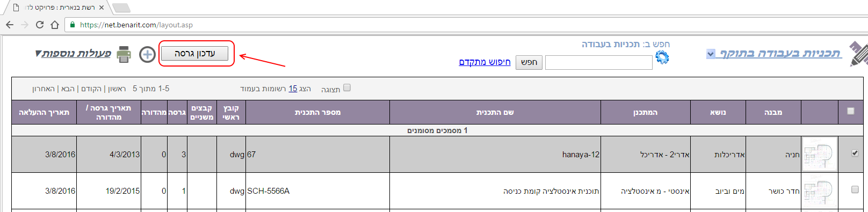
Task: Check the SCH-5566A row checkbox
Action: (x=855, y=189)
